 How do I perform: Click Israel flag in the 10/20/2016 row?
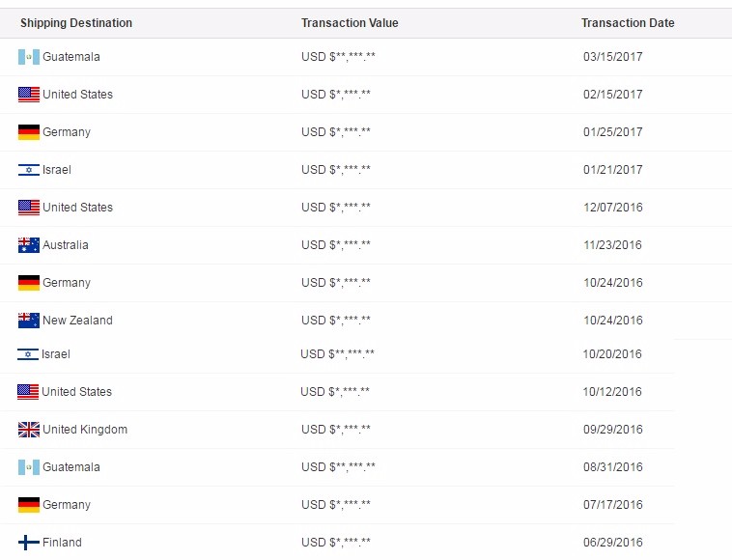28,354
